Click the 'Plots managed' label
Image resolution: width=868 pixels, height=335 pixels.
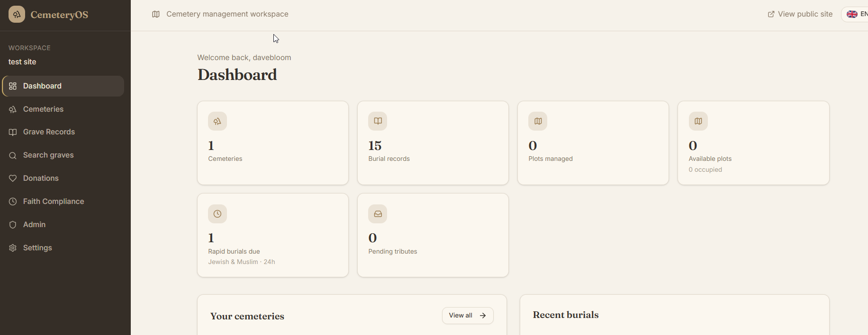(551, 159)
